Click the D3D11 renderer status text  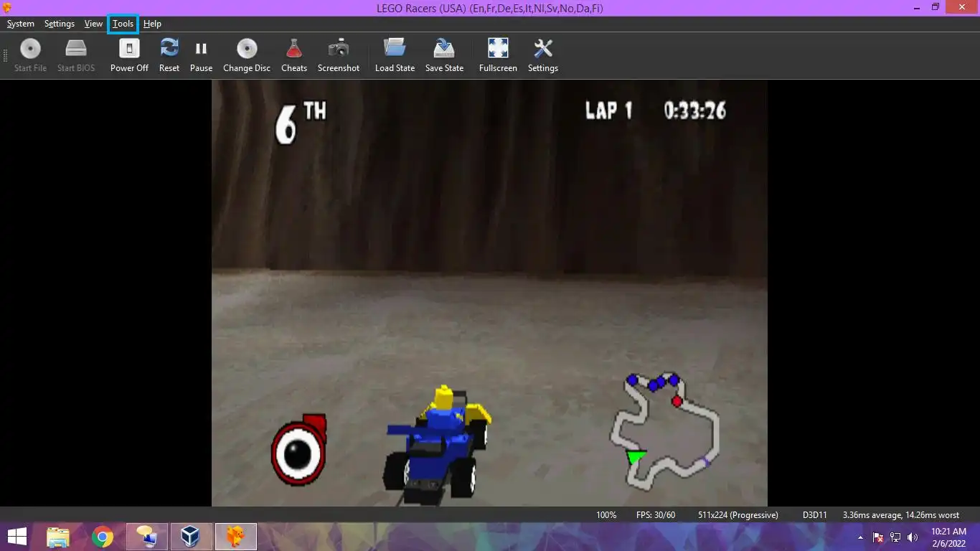pos(815,515)
